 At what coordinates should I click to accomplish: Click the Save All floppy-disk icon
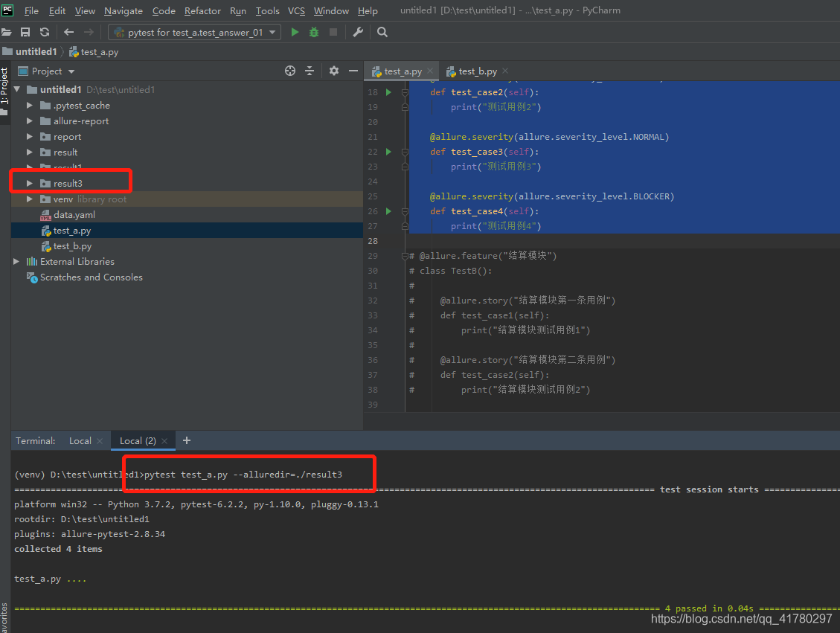point(25,32)
